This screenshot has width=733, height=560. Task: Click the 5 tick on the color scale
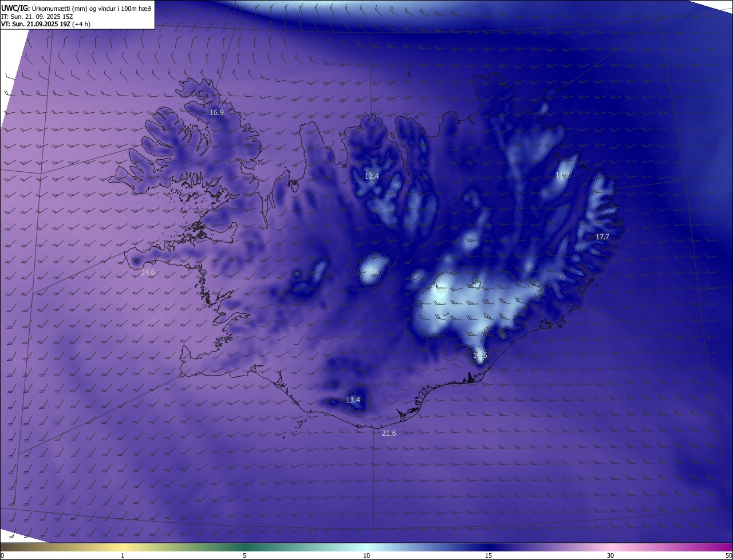click(x=245, y=556)
